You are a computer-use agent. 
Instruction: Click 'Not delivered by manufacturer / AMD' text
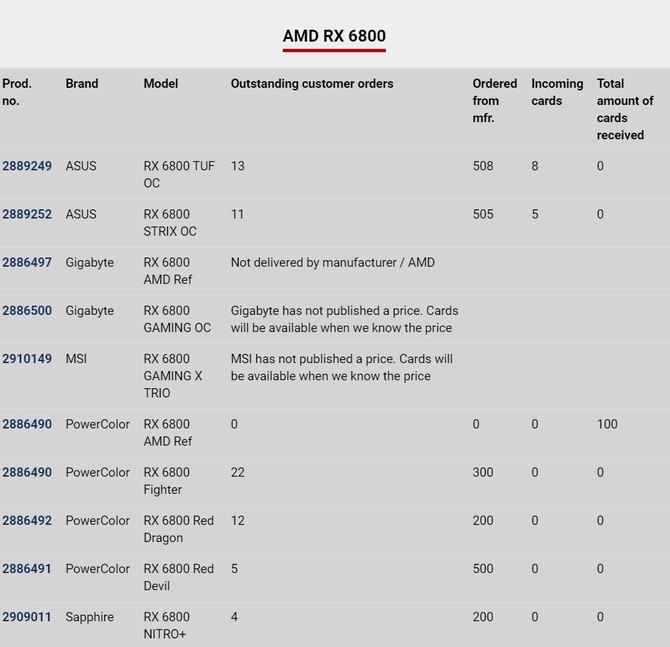point(333,262)
